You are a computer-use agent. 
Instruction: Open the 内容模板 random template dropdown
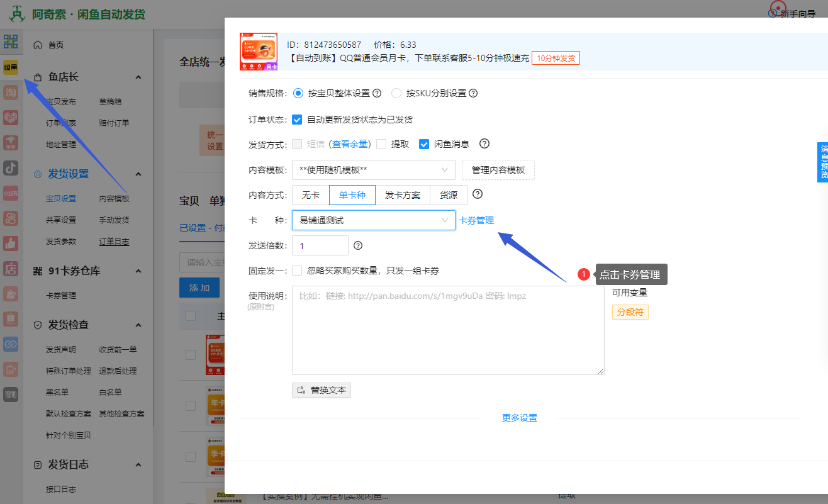click(x=374, y=170)
